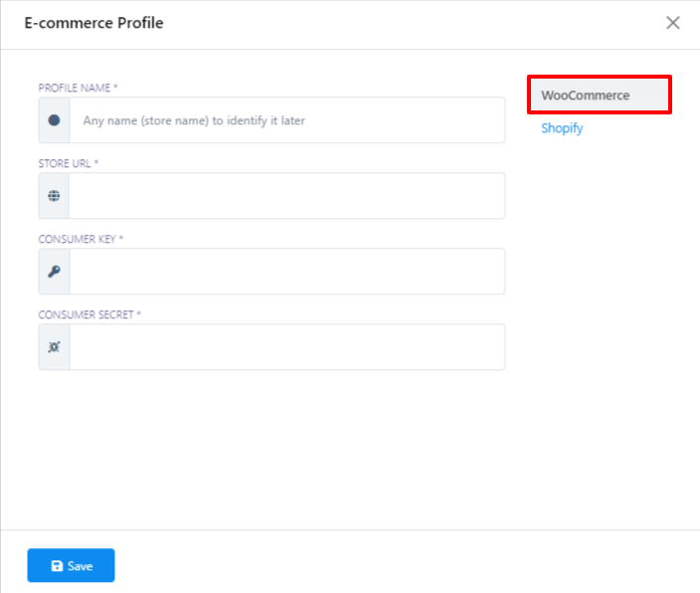The width and height of the screenshot is (700, 593).
Task: Click the globe icon for Store URL
Action: pyautogui.click(x=54, y=196)
